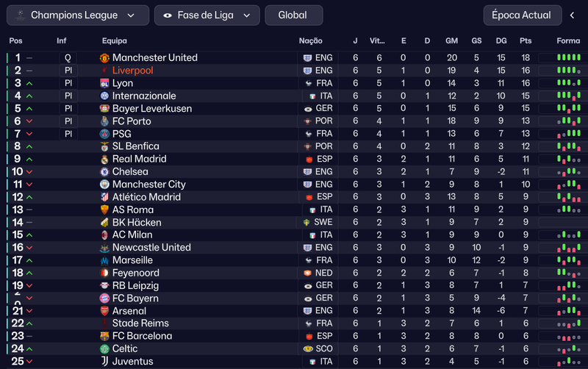Click the FC Barcelona crest icon
The height and width of the screenshot is (369, 588).
104,336
